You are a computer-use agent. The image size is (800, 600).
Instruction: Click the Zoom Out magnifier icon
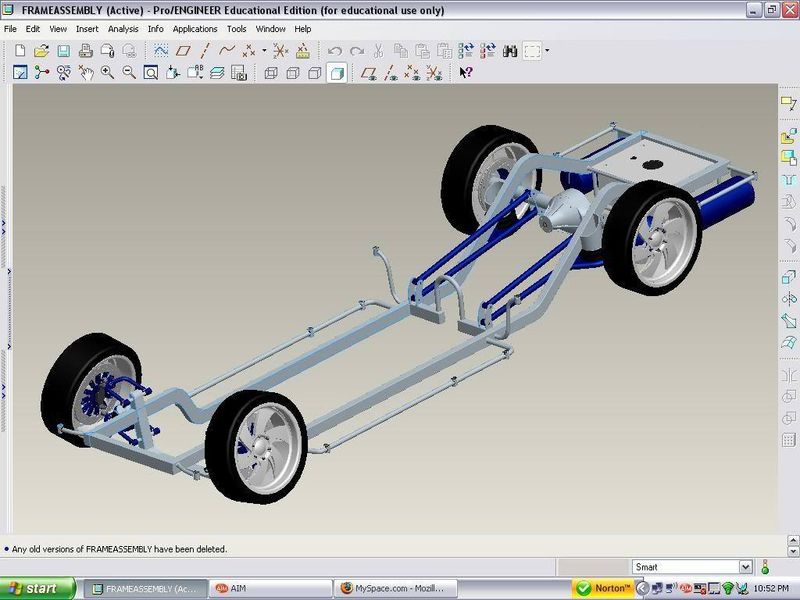[x=128, y=72]
